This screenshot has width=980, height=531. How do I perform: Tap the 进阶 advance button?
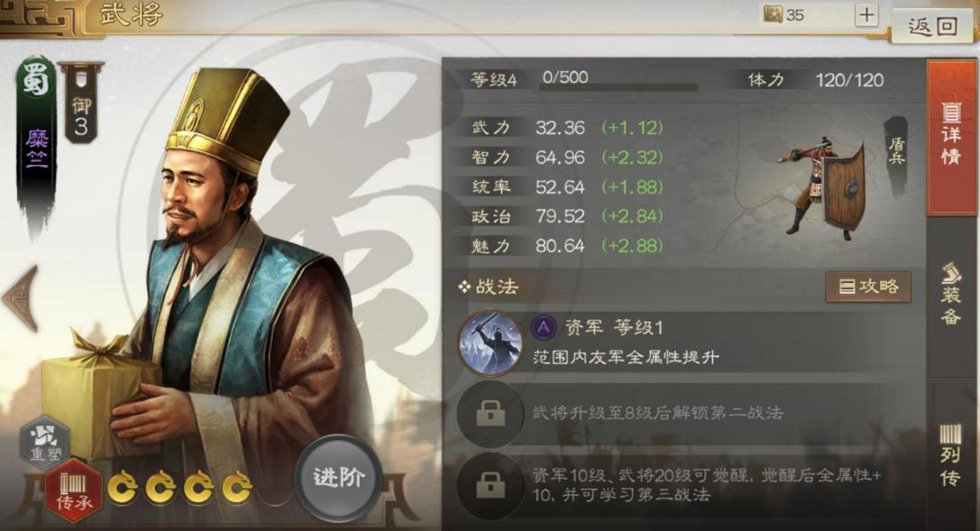click(x=338, y=478)
